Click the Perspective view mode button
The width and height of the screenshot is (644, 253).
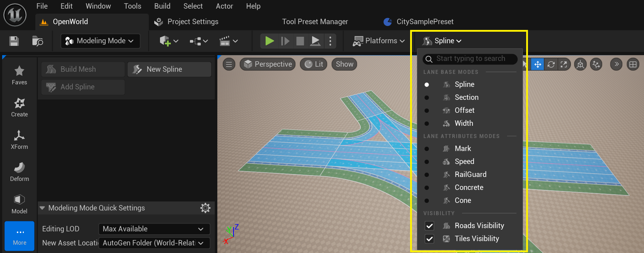[268, 64]
